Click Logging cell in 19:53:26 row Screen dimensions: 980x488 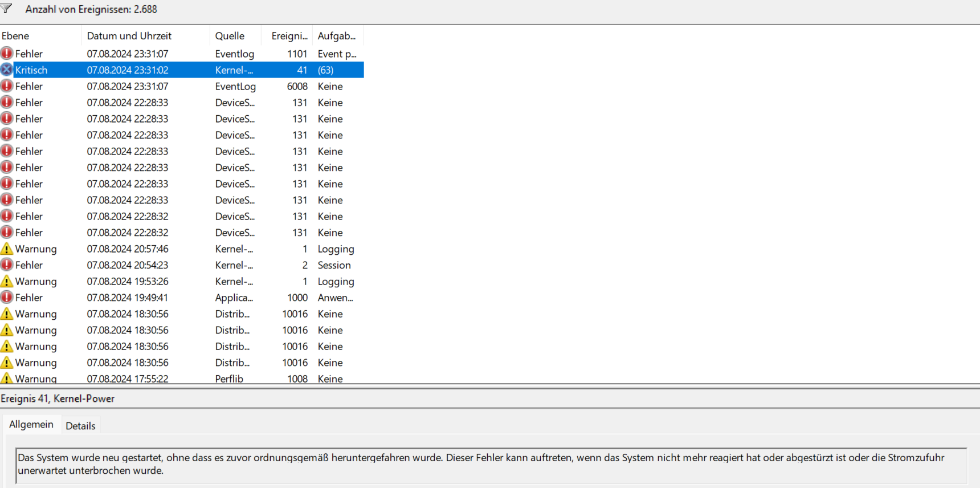click(336, 282)
